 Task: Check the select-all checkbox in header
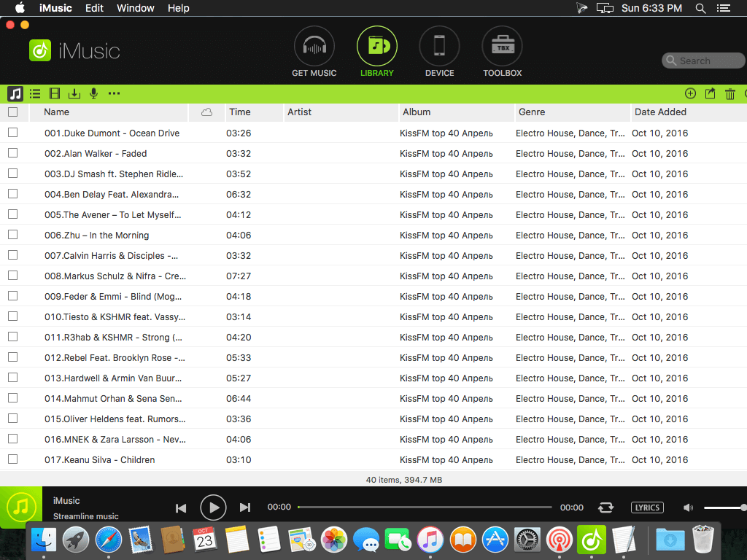(x=11, y=112)
